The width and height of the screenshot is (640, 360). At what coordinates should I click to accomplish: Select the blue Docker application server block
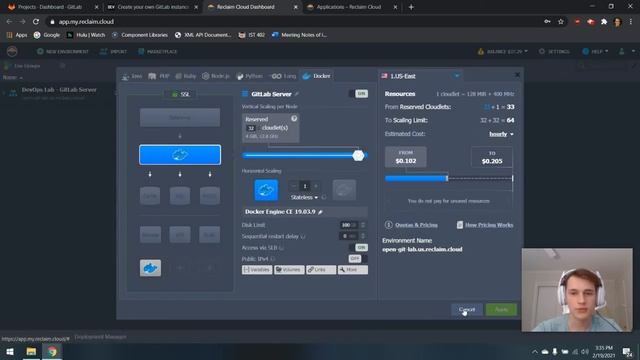tap(180, 155)
